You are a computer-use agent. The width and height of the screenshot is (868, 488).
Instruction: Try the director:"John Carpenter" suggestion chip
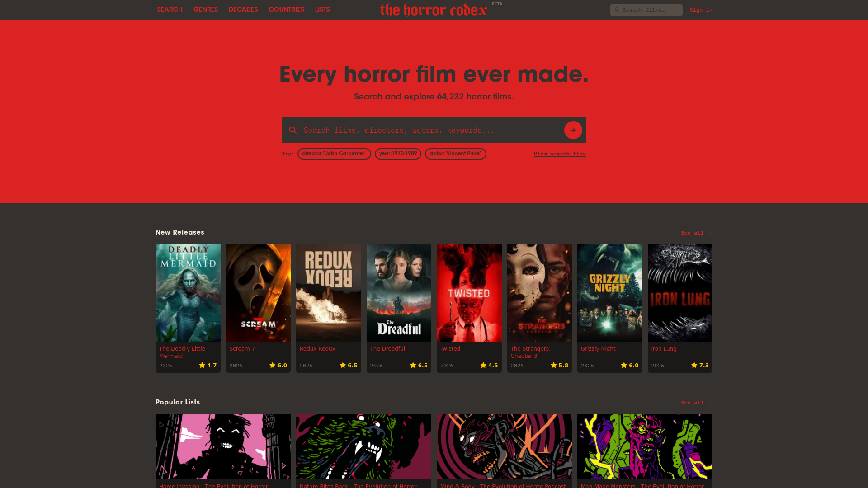click(334, 154)
